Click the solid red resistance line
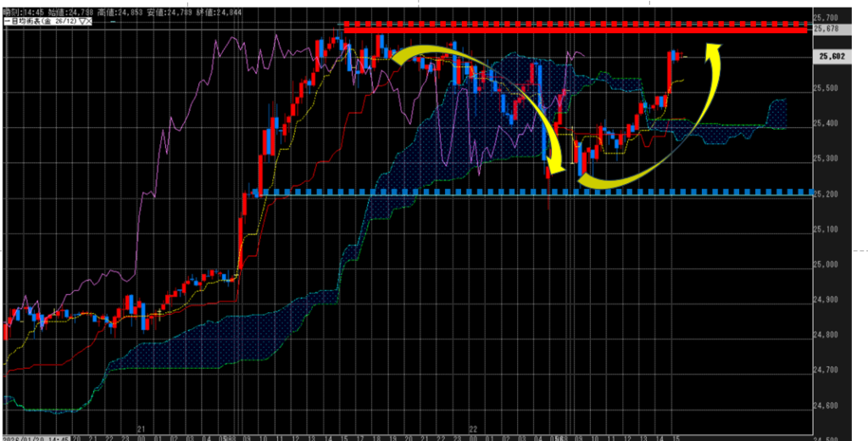The height and width of the screenshot is (441, 868). (x=575, y=31)
